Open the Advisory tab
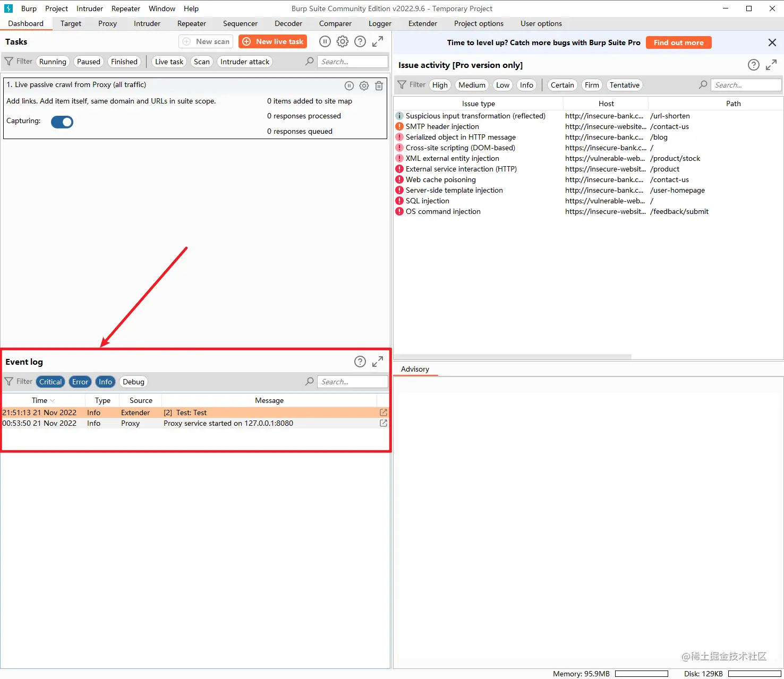784x679 pixels. pyautogui.click(x=415, y=369)
